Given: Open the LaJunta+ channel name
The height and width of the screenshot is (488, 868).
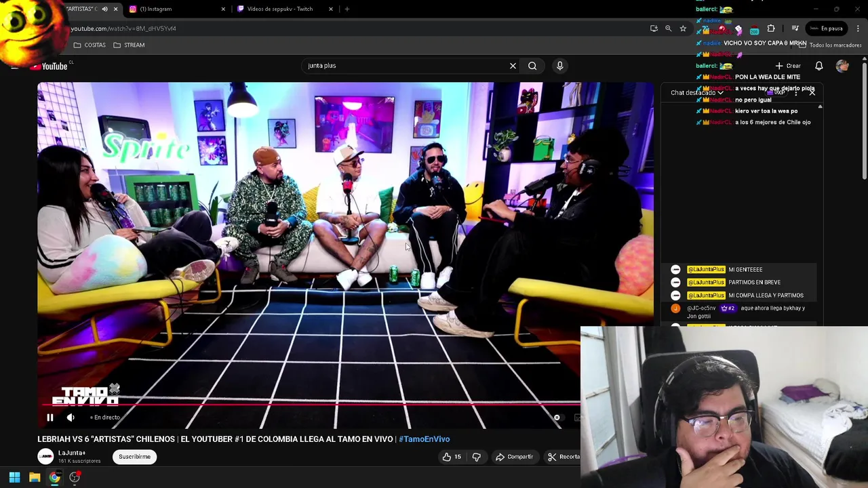Looking at the screenshot, I should [72, 453].
